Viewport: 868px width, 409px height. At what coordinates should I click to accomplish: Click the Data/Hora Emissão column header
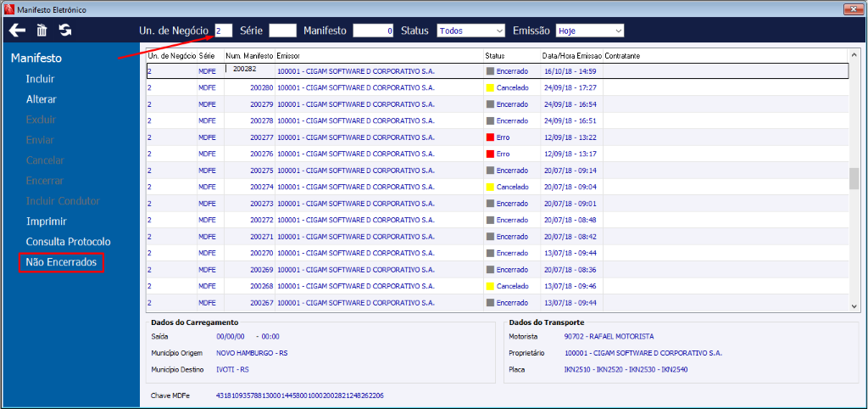pyautogui.click(x=572, y=56)
